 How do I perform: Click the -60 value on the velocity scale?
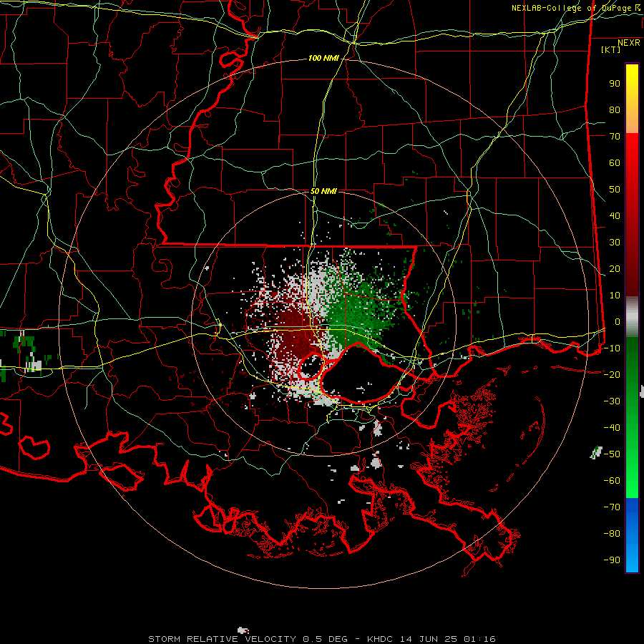pos(612,481)
